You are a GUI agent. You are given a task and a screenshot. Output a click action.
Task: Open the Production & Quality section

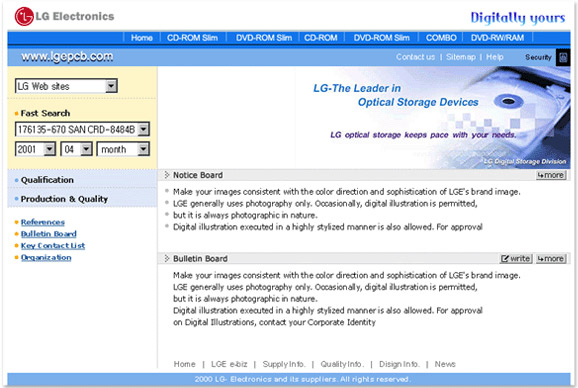click(64, 199)
